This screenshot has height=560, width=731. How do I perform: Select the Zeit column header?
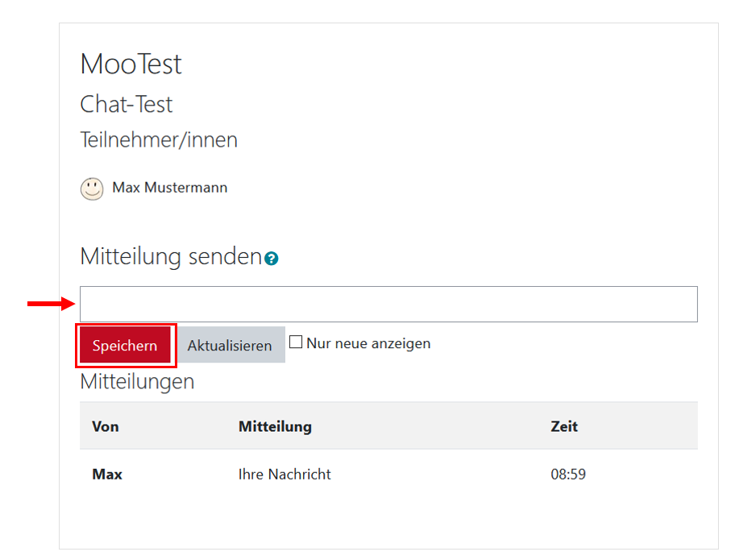click(x=564, y=426)
